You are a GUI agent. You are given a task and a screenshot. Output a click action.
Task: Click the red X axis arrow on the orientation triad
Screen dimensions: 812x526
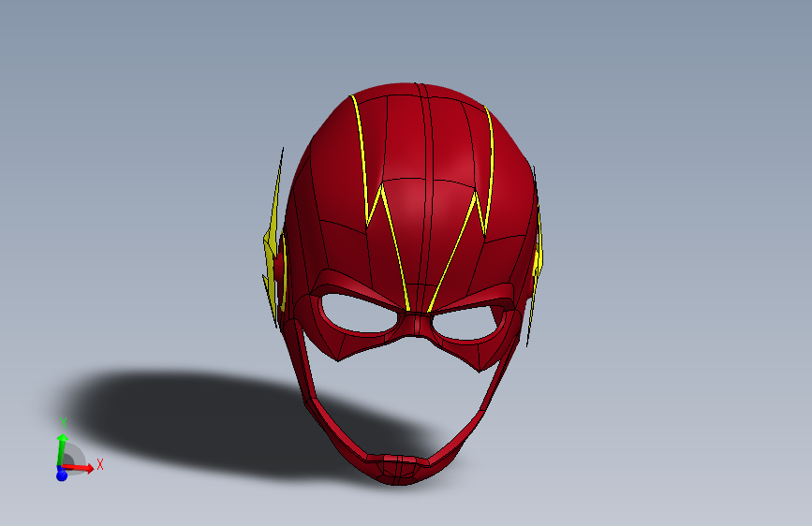click(78, 468)
